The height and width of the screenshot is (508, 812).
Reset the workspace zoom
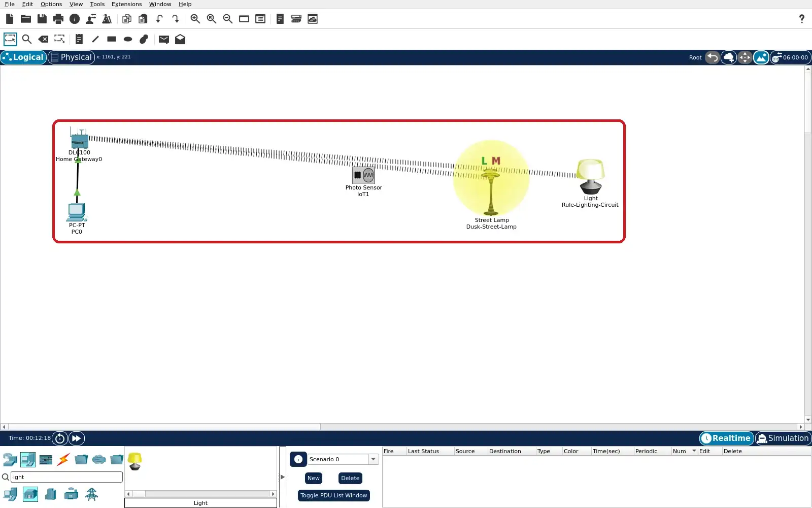212,19
